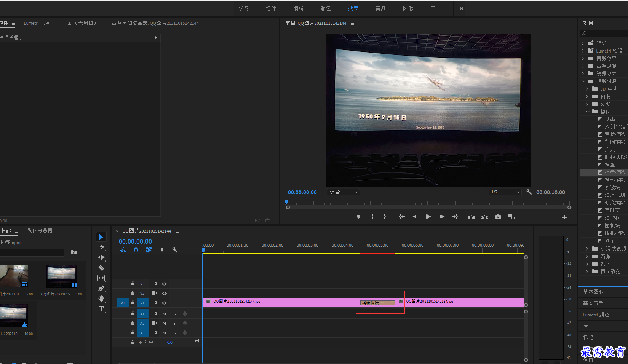Open the 1/2 playback resolution dropdown
The width and height of the screenshot is (628, 364).
click(505, 192)
